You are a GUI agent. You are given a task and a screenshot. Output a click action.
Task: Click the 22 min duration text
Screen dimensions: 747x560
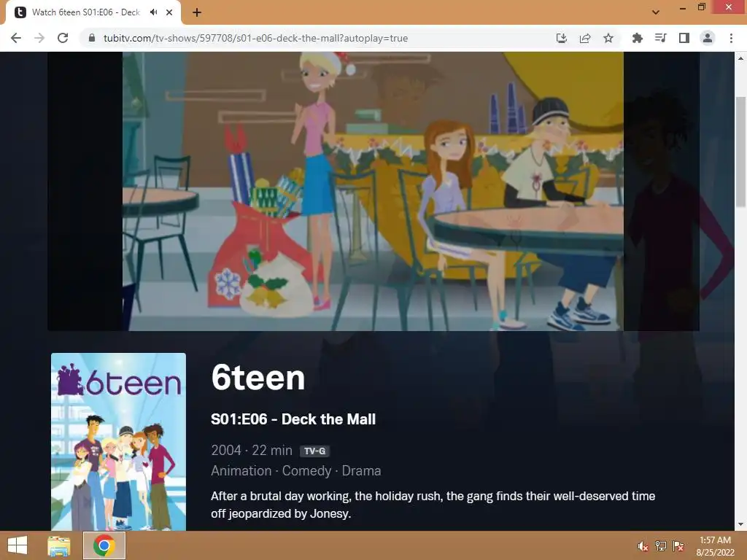click(272, 450)
